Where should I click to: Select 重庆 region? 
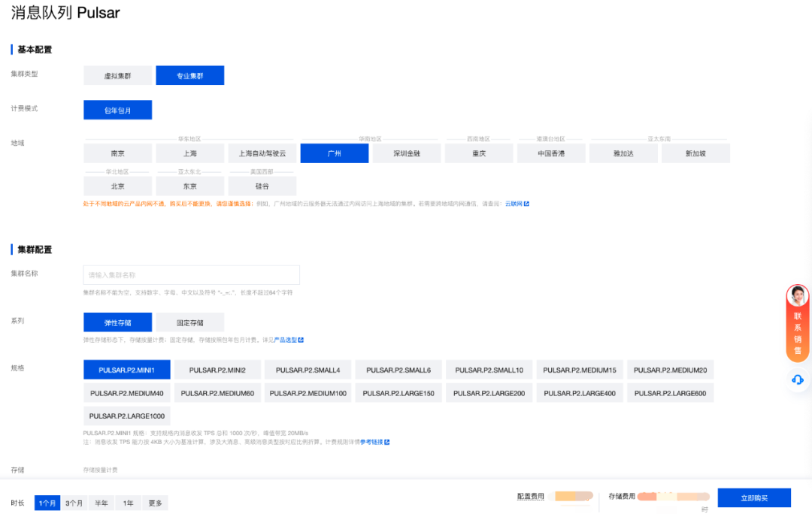coord(479,154)
